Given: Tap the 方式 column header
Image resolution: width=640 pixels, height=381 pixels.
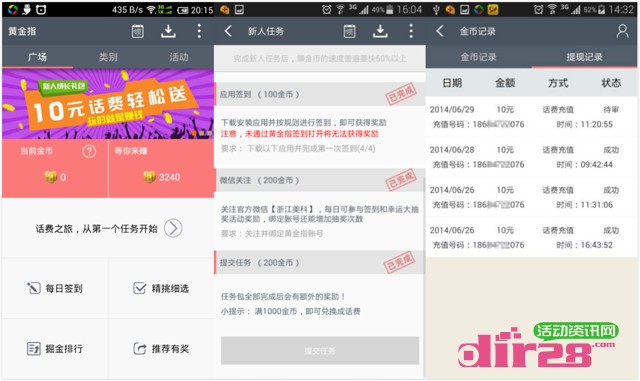Looking at the screenshot, I should click(558, 83).
